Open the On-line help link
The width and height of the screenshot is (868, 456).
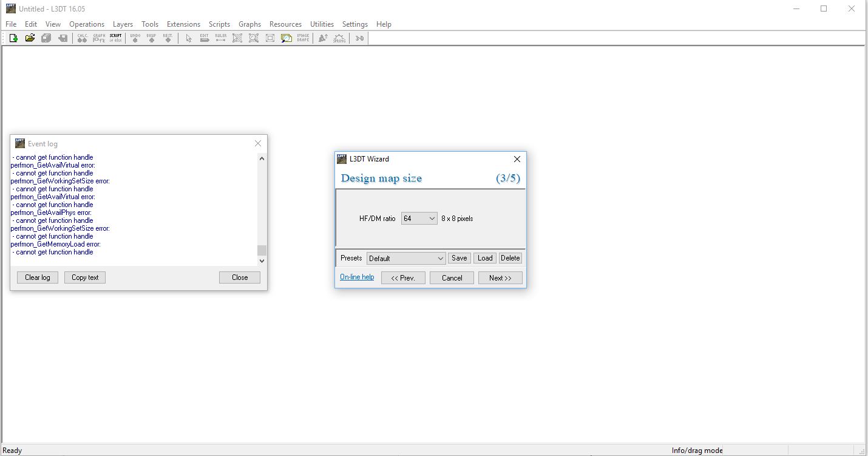pos(357,277)
